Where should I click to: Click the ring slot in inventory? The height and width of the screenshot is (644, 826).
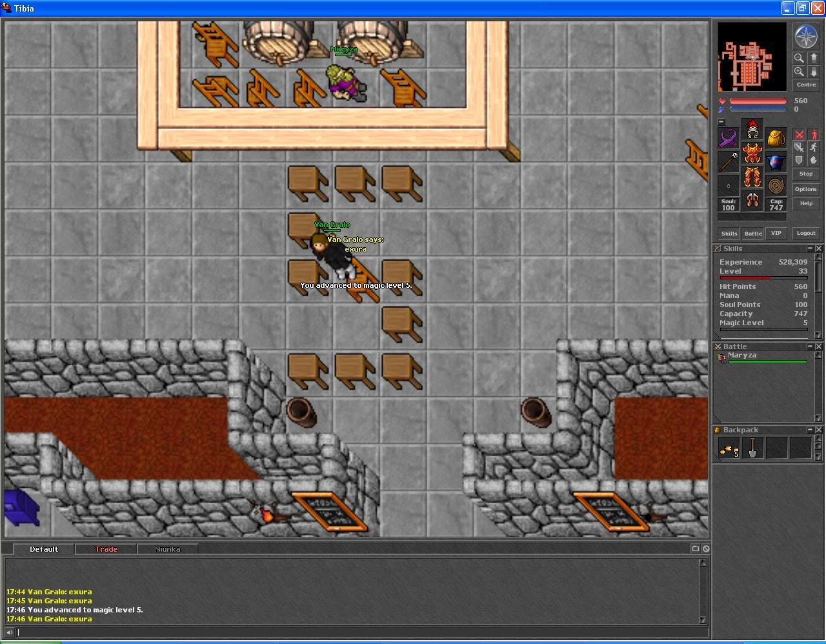729,186
